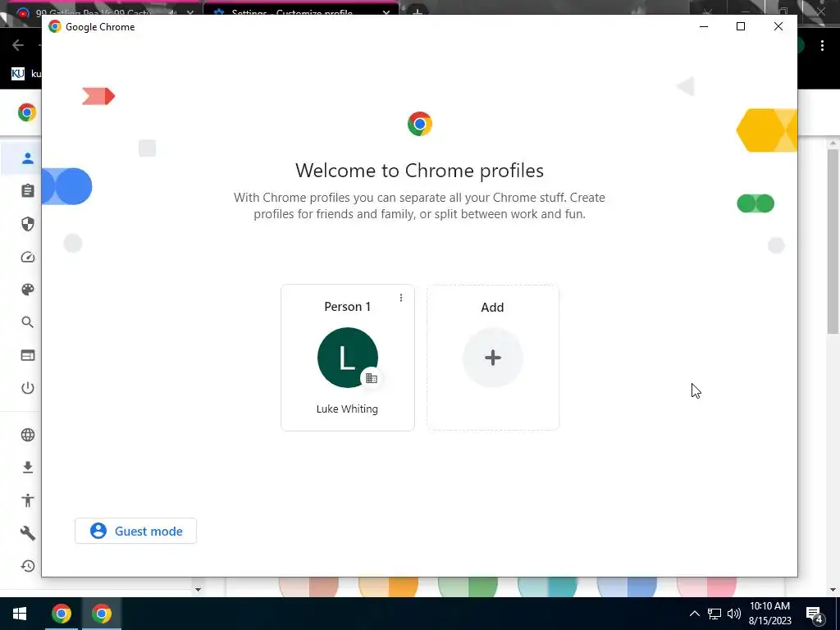
Task: Switch to second Chrome taskbar icon
Action: pyautogui.click(x=101, y=614)
